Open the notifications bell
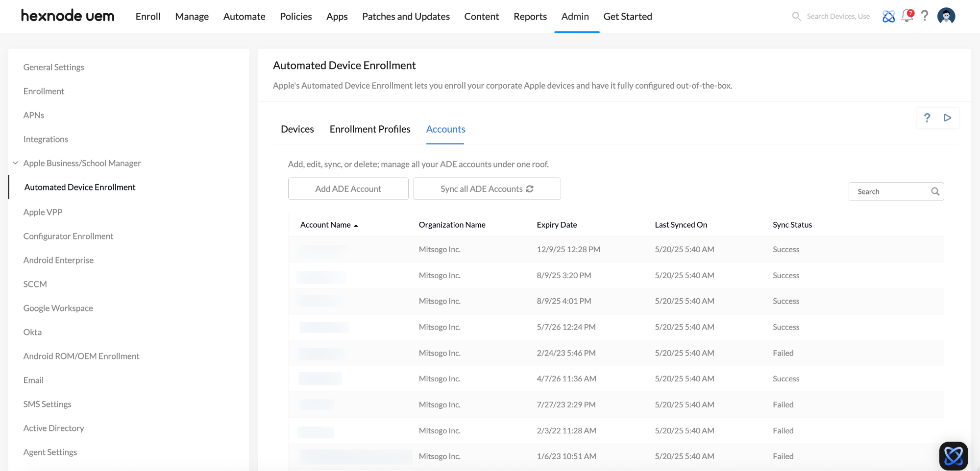Image resolution: width=980 pixels, height=471 pixels. coord(907,16)
